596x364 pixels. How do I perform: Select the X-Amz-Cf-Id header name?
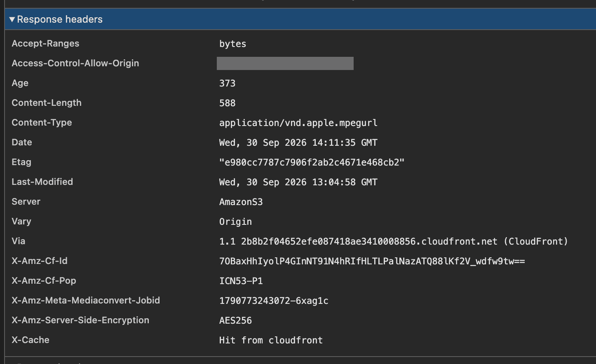pyautogui.click(x=40, y=261)
